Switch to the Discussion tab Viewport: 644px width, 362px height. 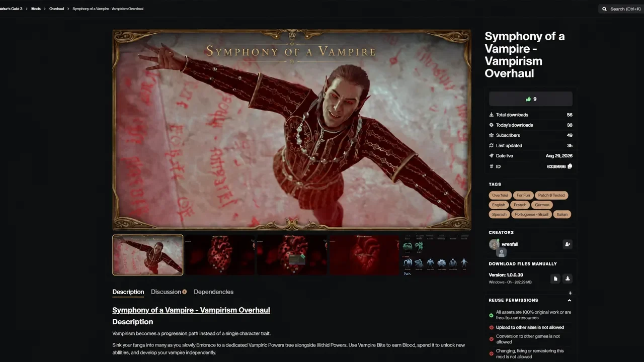click(x=166, y=292)
